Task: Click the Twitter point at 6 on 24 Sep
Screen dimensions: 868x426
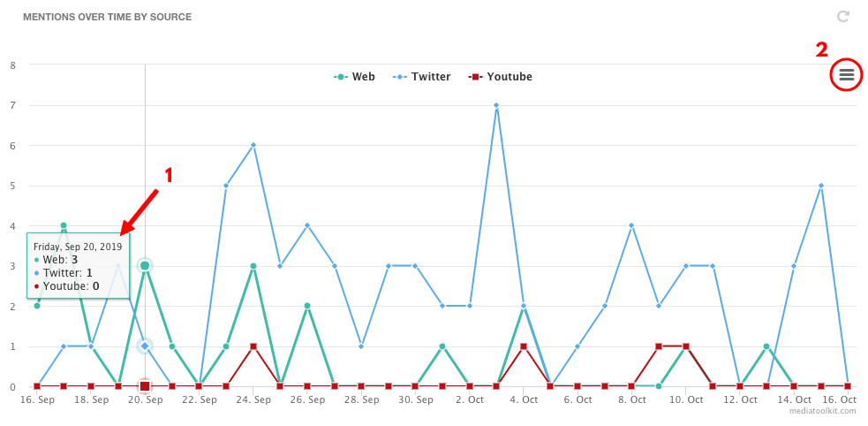Action: pos(253,145)
